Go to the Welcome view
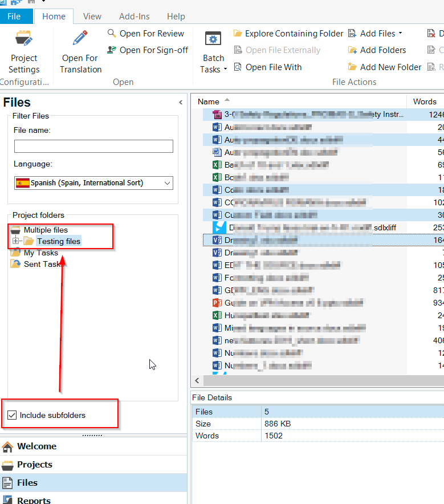The height and width of the screenshot is (504, 444). click(93, 446)
